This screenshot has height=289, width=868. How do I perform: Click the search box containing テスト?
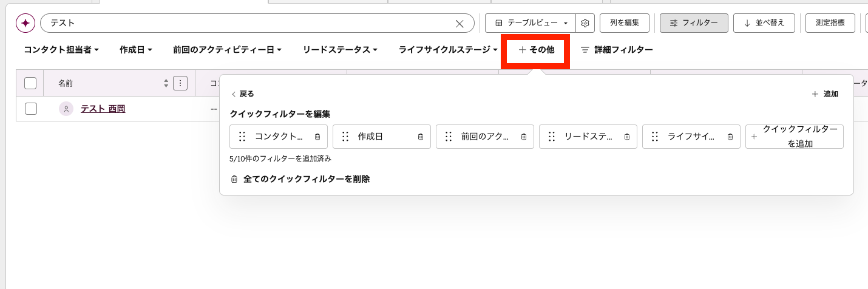(257, 23)
